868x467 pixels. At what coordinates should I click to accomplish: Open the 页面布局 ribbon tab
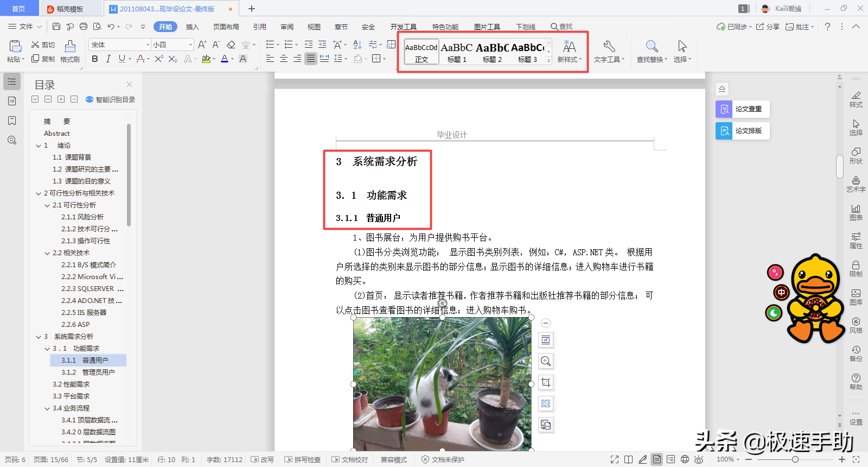226,27
